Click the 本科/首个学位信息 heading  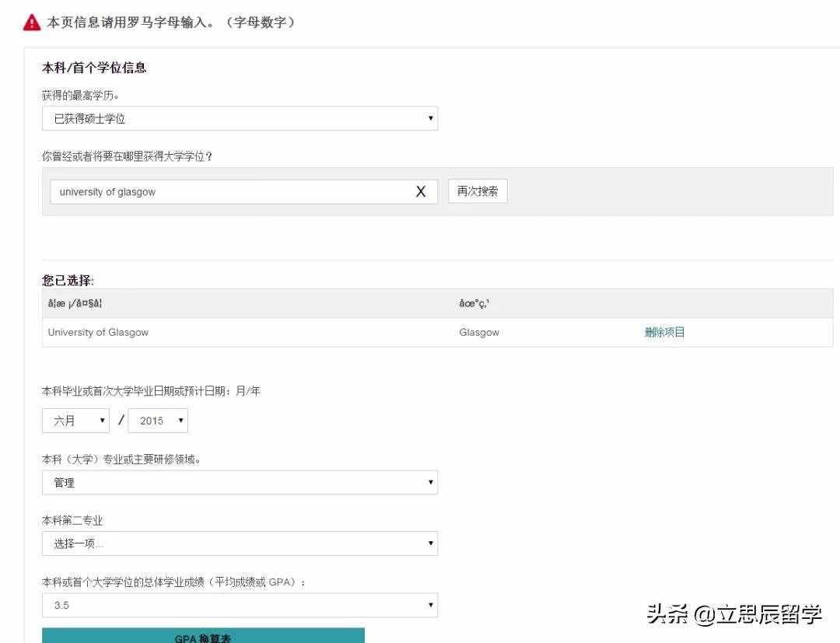coord(94,68)
